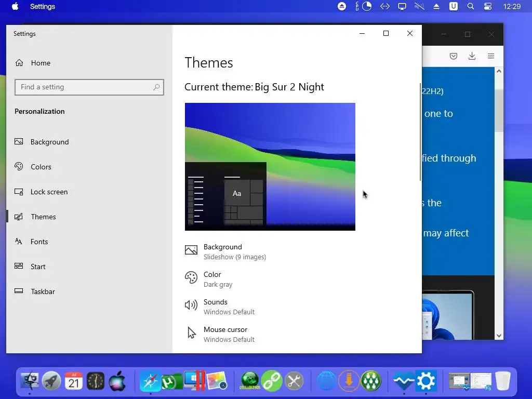Click the 12:29 clock in menu bar
Screen dimensions: 532x399
pyautogui.click(x=512, y=6)
